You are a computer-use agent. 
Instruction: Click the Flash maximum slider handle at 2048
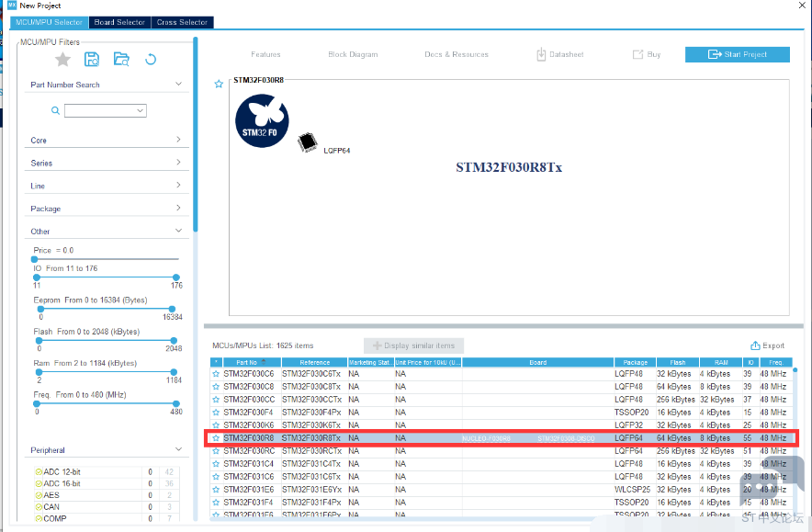(174, 341)
